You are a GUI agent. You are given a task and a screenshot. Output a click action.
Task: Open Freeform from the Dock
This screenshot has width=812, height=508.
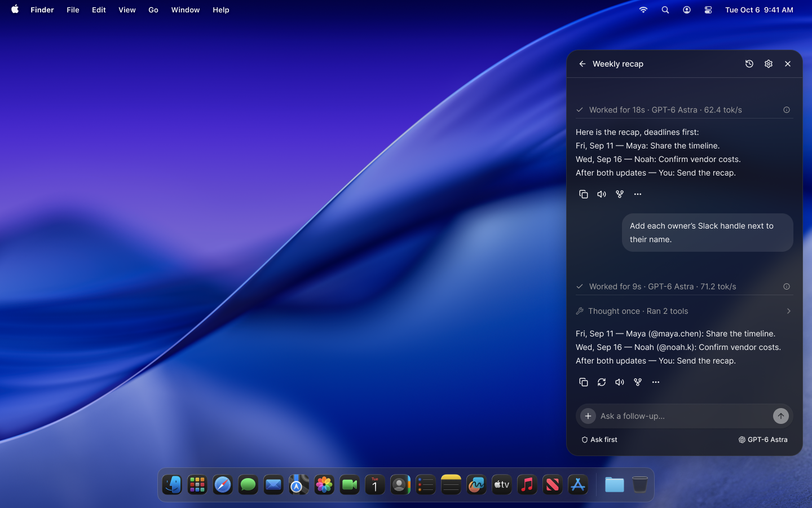pos(476,485)
